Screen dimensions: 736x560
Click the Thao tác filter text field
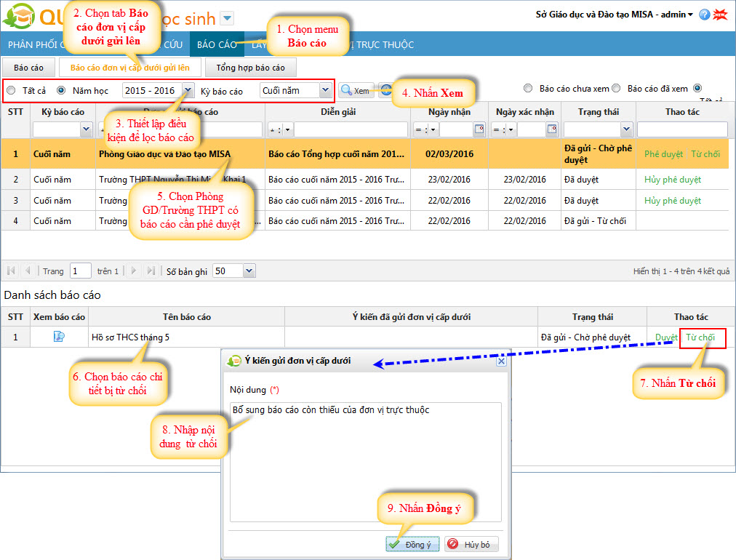click(x=682, y=129)
